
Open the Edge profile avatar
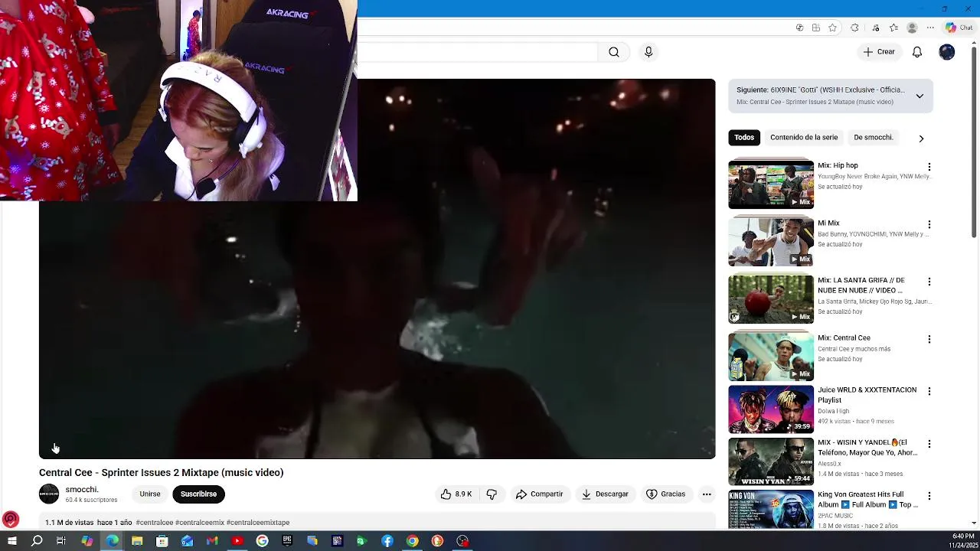point(912,28)
